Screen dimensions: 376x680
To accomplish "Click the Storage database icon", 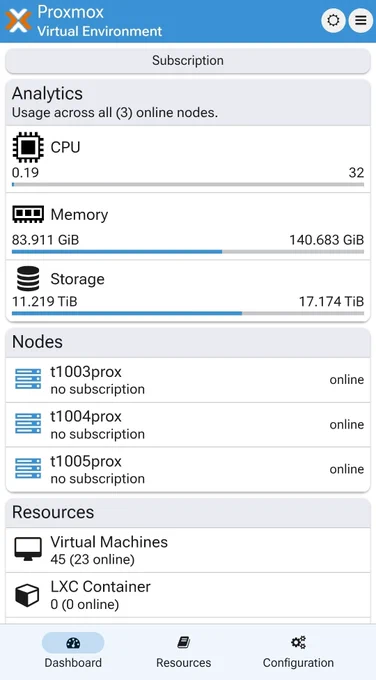I will coord(28,278).
